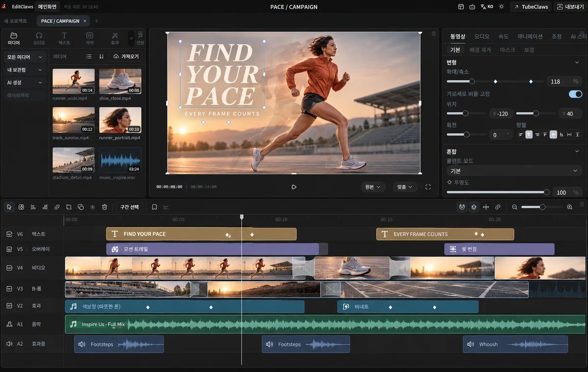588x372 pixels.
Task: Open the 원본 quality dropdown
Action: (373, 187)
